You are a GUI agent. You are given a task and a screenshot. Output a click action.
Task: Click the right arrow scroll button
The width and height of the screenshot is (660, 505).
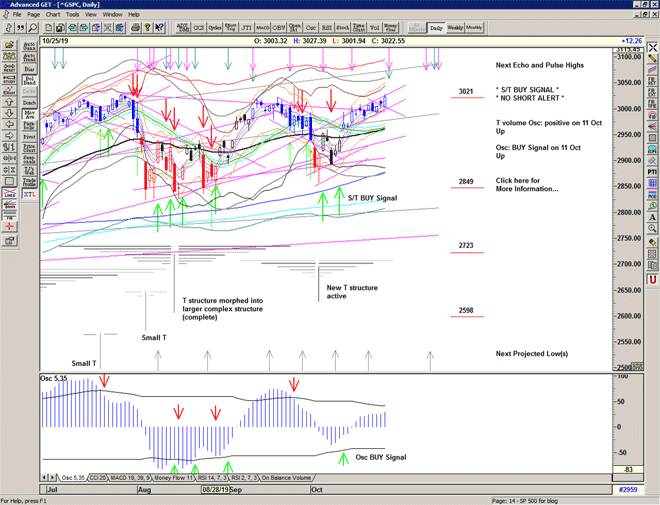(x=9, y=136)
